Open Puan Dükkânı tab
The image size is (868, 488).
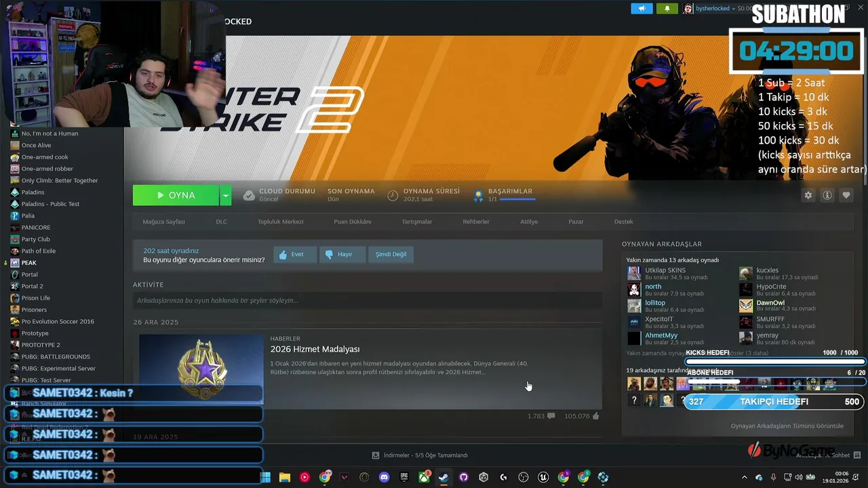point(352,222)
